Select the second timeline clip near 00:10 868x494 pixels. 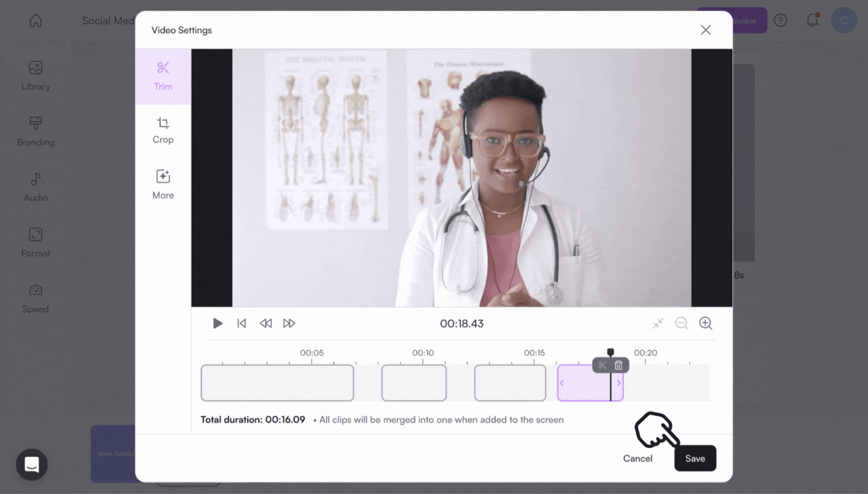pos(414,383)
